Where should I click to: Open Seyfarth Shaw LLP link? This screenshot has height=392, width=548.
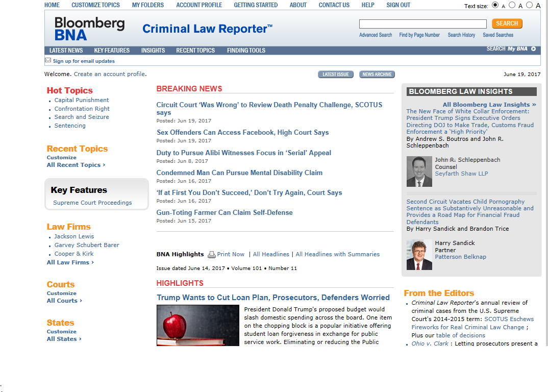(461, 174)
